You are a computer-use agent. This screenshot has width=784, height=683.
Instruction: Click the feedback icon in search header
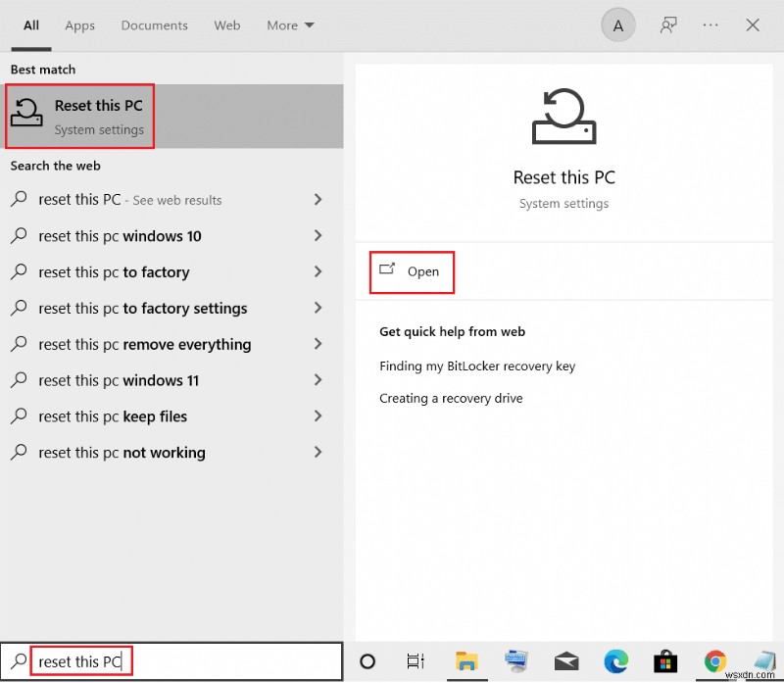tap(668, 26)
